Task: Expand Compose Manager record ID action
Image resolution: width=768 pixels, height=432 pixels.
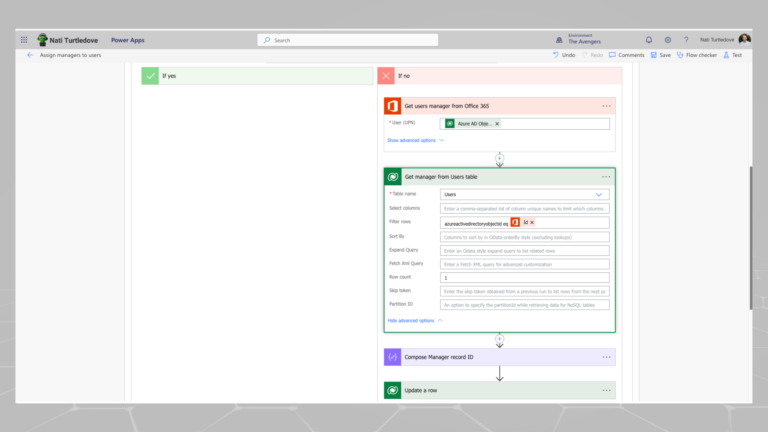Action: click(x=500, y=357)
